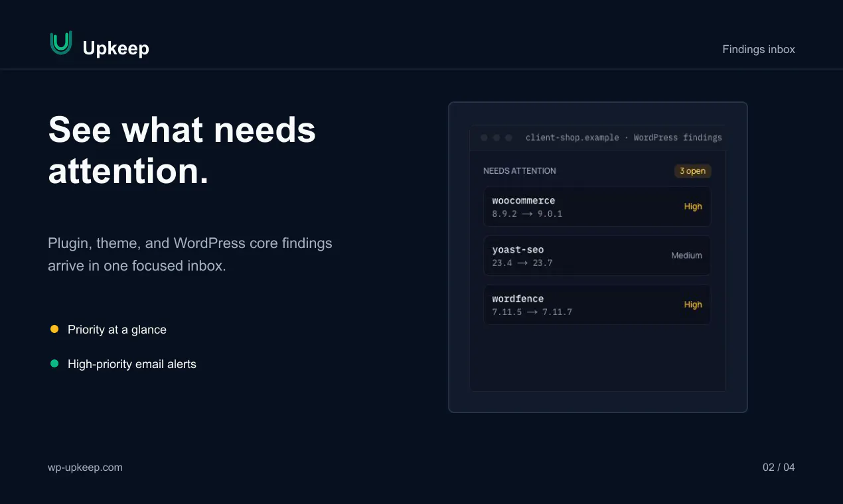Click the High label on woocommerce row
Viewport: 843px width, 504px height.
[693, 206]
